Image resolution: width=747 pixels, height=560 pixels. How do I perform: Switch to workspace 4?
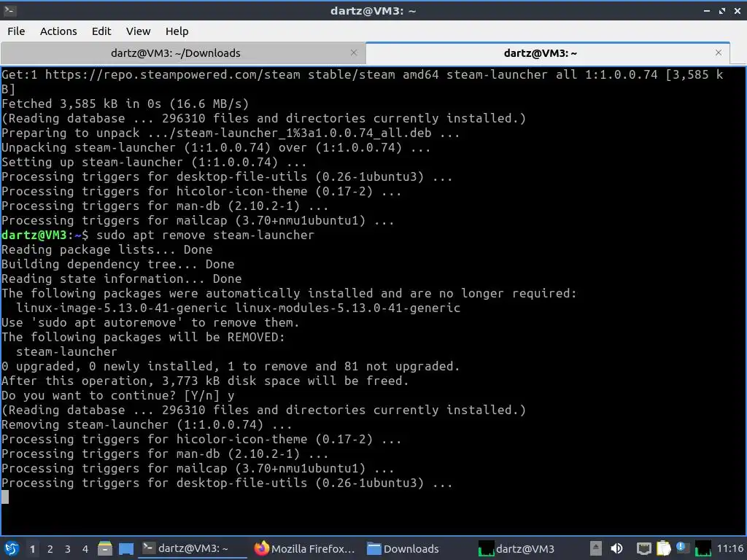[85, 549]
